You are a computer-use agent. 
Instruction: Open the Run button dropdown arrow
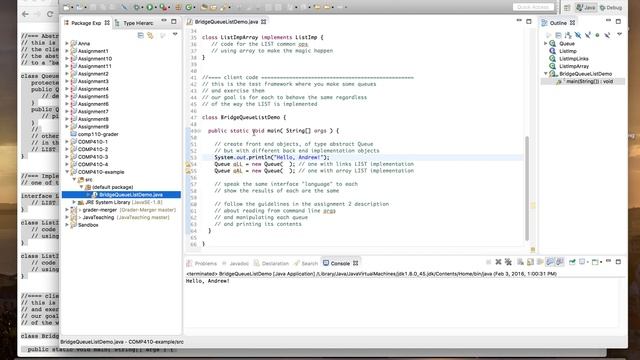tap(156, 7)
